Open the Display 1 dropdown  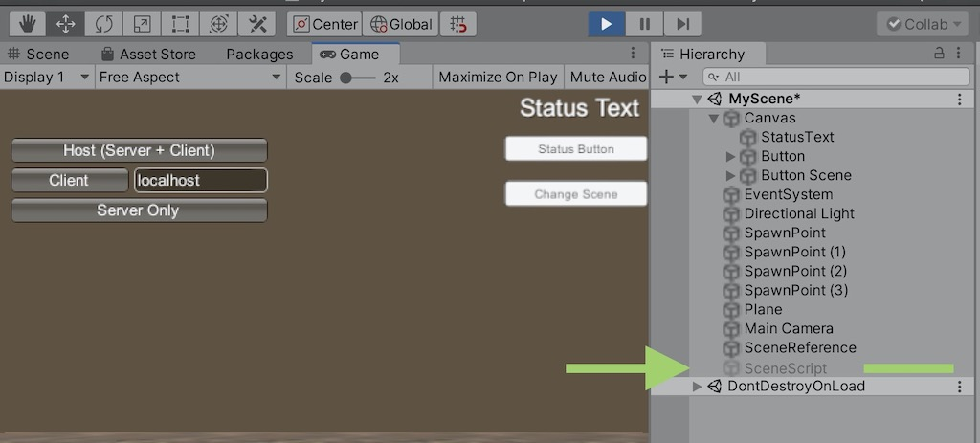[x=47, y=78]
